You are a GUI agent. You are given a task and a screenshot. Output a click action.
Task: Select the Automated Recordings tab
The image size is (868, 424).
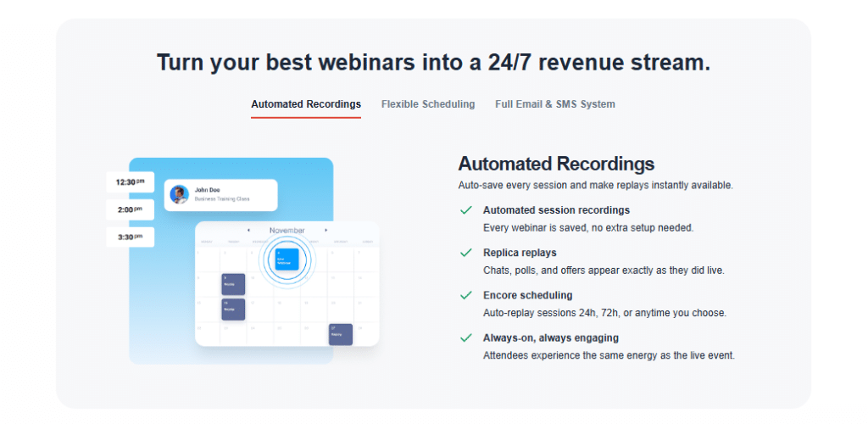[x=306, y=104]
